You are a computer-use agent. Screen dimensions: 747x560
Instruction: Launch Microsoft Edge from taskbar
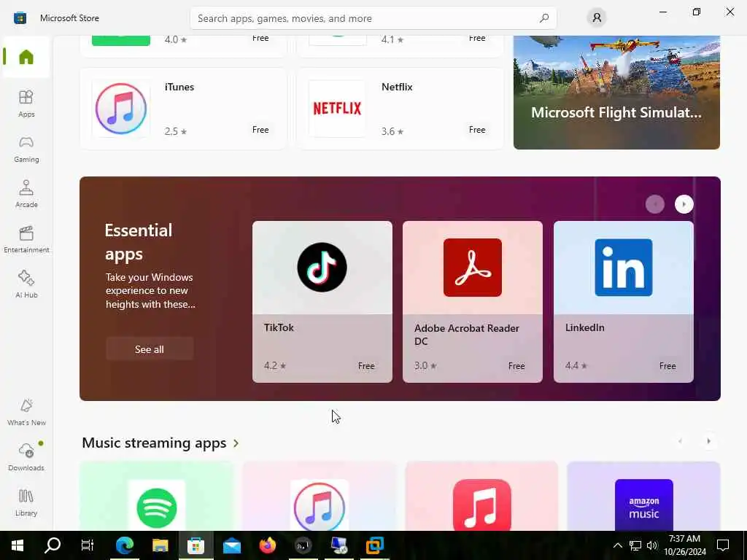click(x=124, y=545)
